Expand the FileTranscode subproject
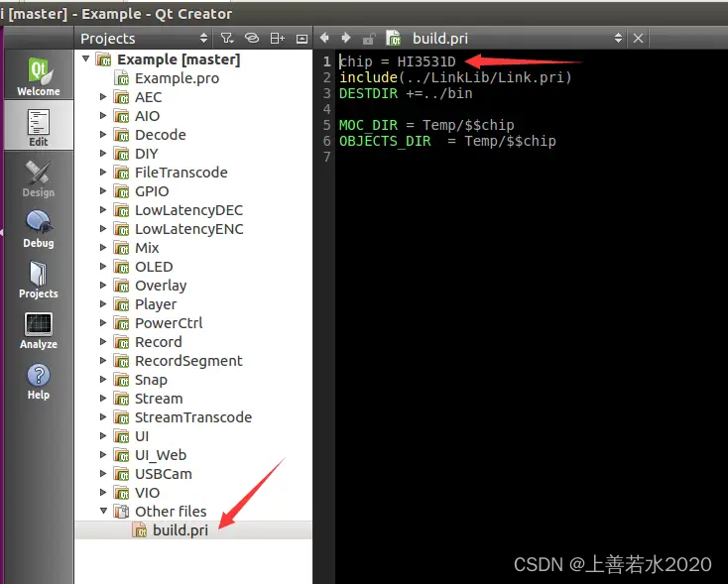 pos(103,172)
